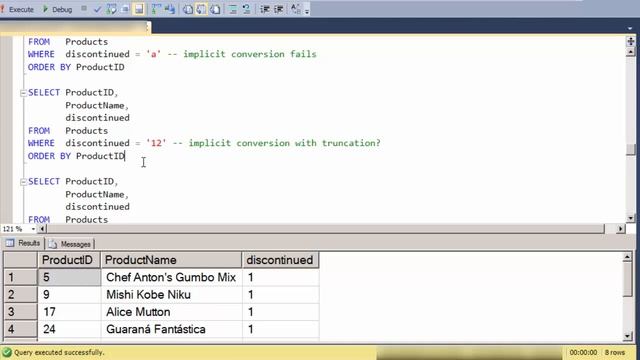The image size is (640, 360).
Task: Select the query document tab
Action: (x=75, y=28)
